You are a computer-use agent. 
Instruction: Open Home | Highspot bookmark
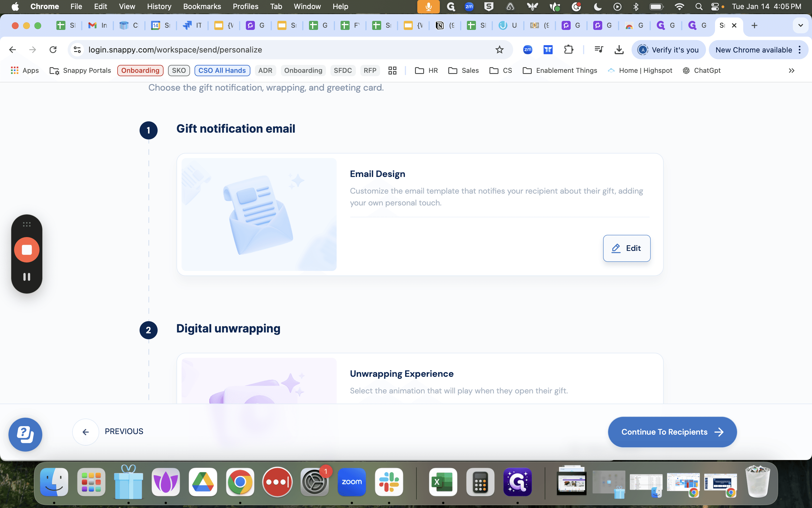click(x=640, y=71)
